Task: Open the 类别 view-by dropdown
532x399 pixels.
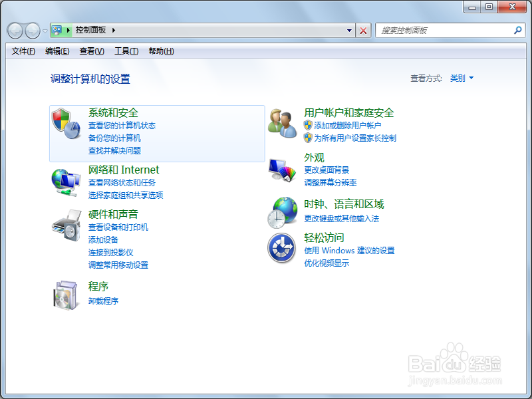Action: [462, 78]
